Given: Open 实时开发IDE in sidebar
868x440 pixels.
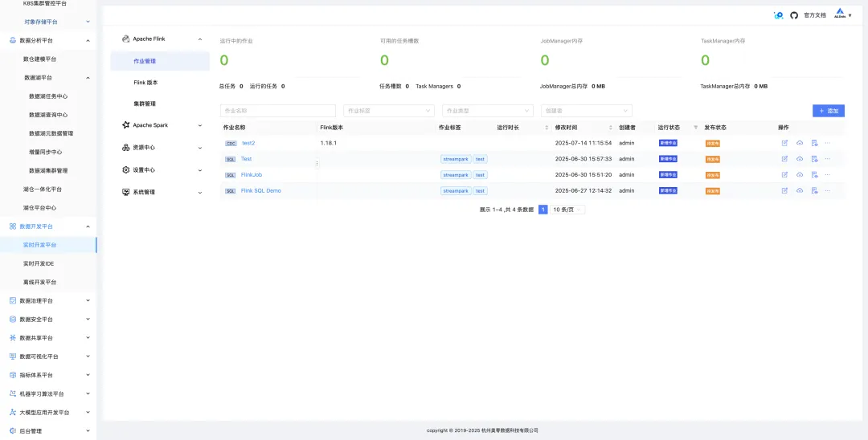Looking at the screenshot, I should [39, 263].
